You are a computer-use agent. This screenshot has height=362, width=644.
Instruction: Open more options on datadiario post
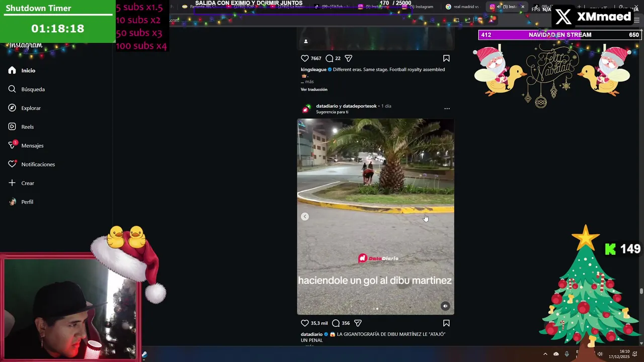(447, 109)
